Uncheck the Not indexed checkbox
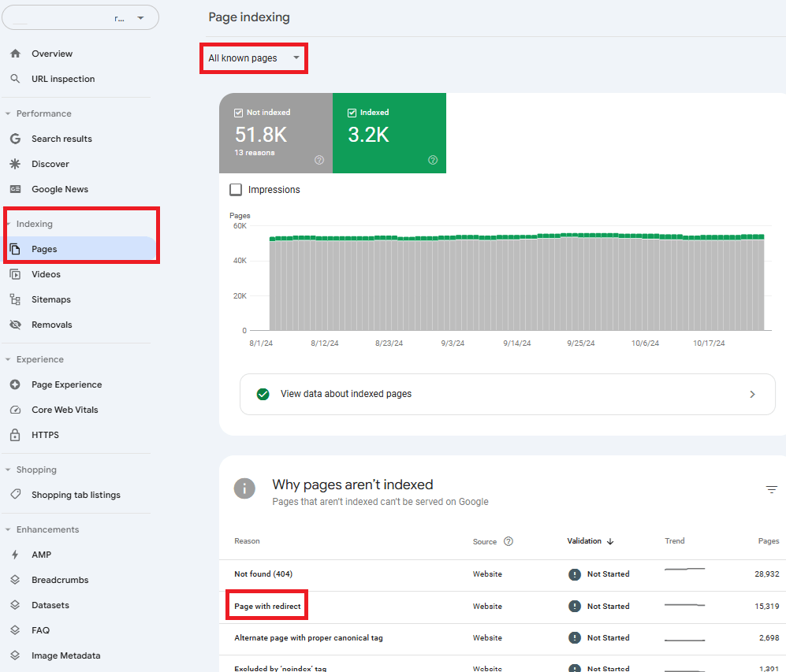This screenshot has height=672, width=786. coord(239,113)
